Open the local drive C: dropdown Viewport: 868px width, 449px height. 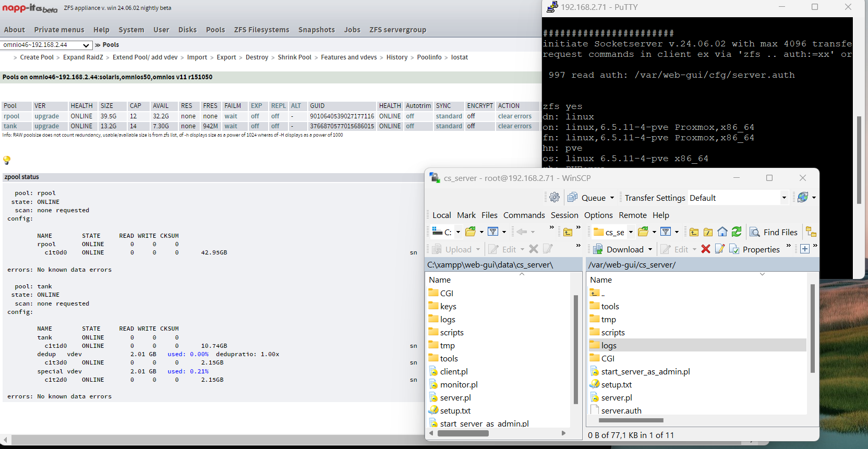(458, 232)
